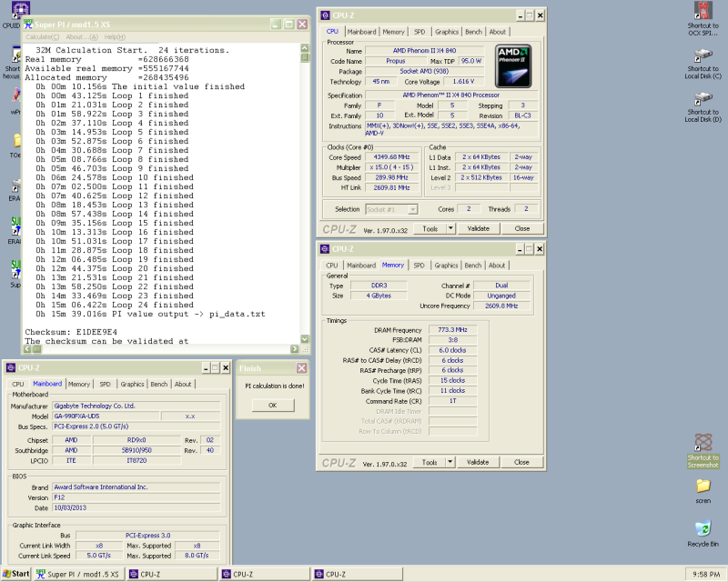
Task: Click the CPU-Z CPU window title icon
Action: click(325, 15)
